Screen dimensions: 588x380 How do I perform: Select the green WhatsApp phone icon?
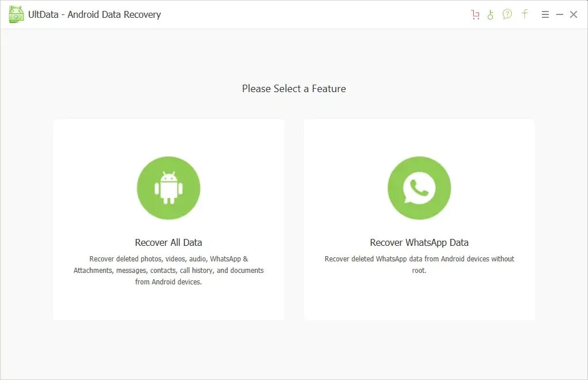(419, 188)
